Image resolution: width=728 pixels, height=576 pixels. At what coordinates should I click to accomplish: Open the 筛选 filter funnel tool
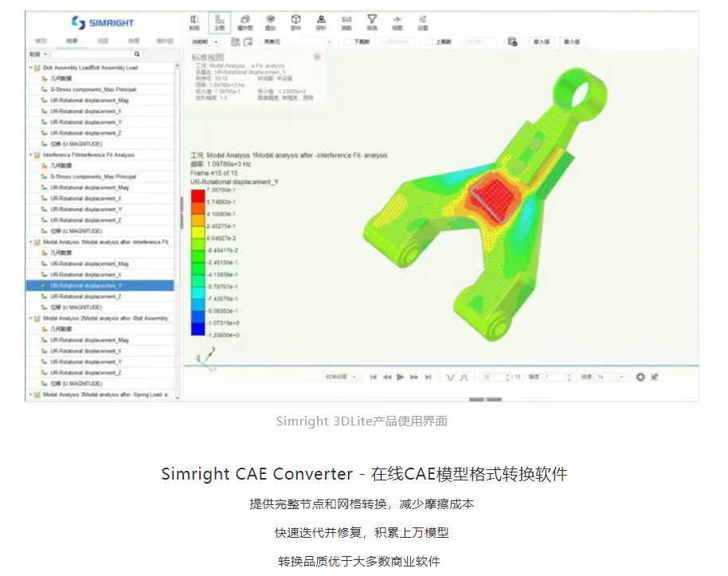[x=372, y=22]
